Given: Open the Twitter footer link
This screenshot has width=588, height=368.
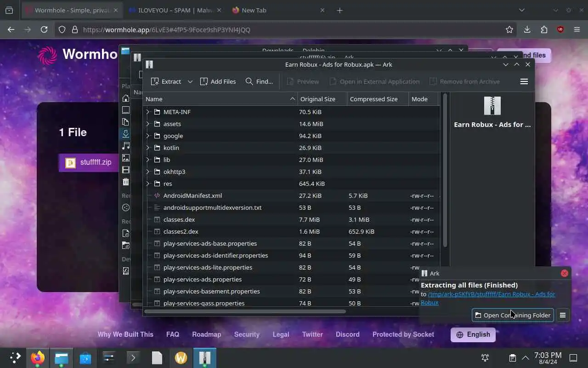Looking at the screenshot, I should coord(312,334).
